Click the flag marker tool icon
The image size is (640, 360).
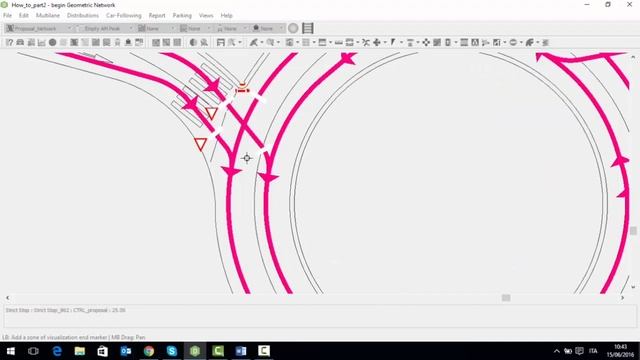(x=393, y=42)
